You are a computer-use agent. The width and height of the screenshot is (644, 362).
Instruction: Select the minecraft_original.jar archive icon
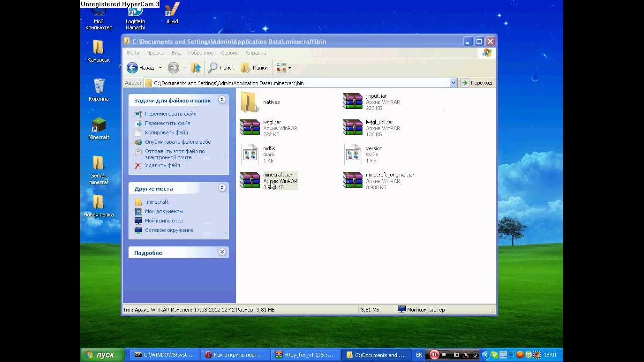[352, 180]
